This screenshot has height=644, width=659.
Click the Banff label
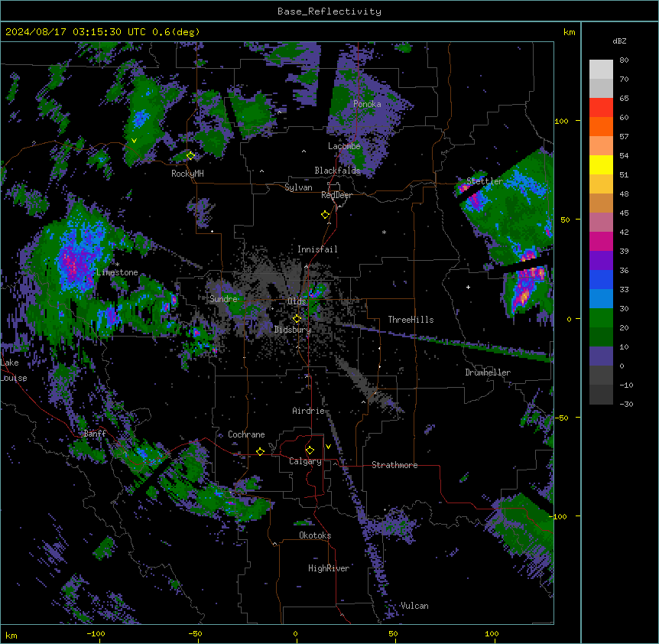click(x=95, y=434)
